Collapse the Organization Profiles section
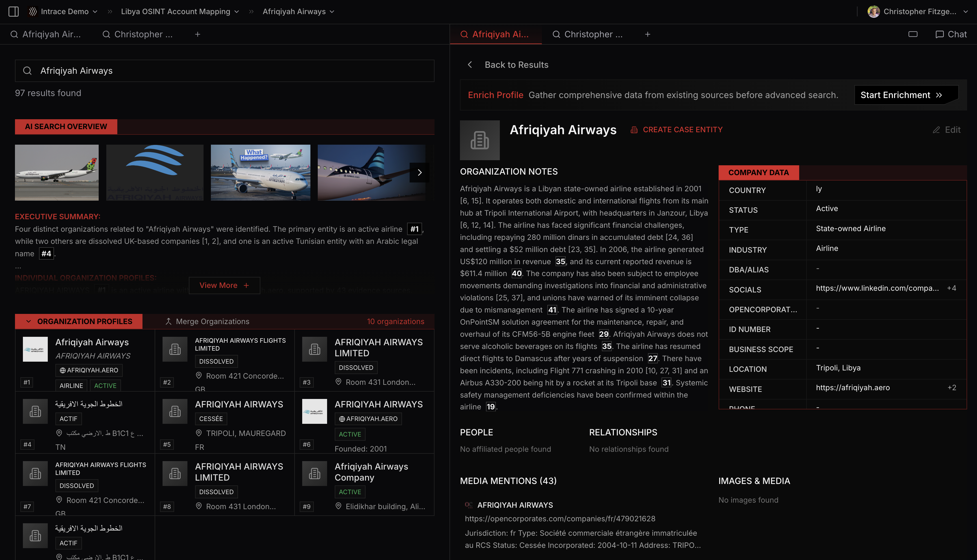The image size is (977, 560). coord(29,322)
